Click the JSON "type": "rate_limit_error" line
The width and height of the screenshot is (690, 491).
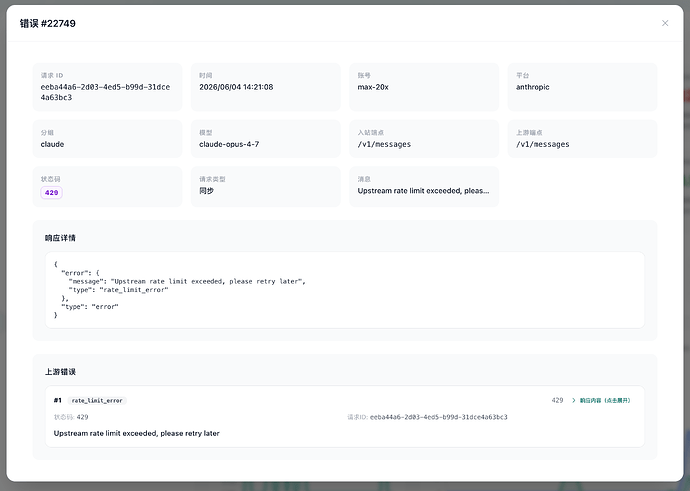[118, 290]
